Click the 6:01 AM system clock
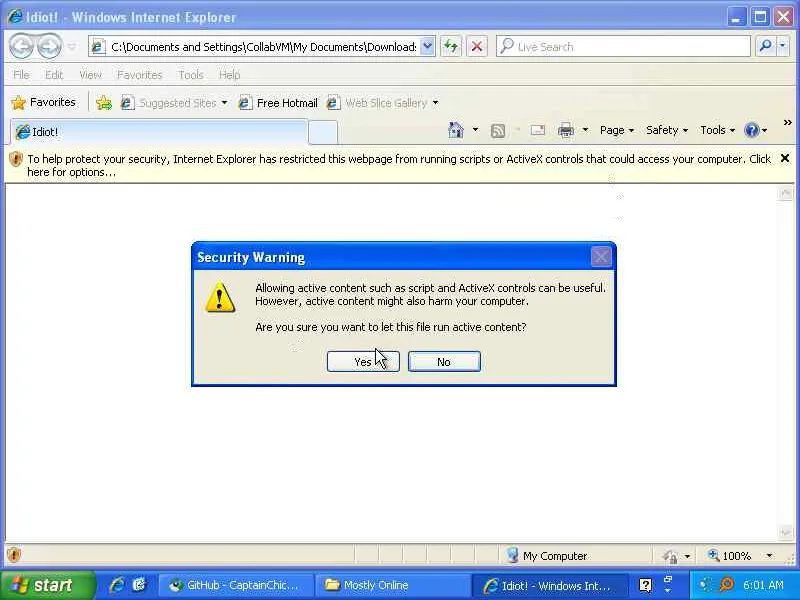The width and height of the screenshot is (800, 600). tap(763, 585)
